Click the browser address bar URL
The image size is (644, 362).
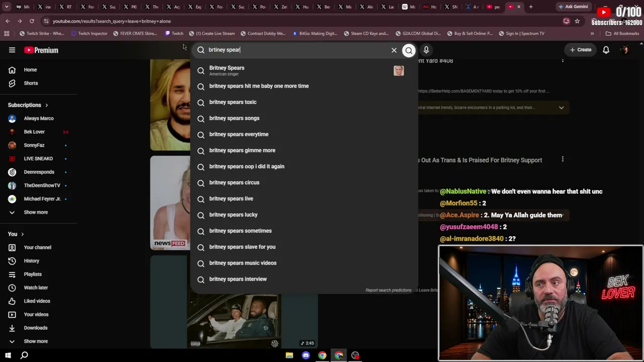tap(112, 21)
